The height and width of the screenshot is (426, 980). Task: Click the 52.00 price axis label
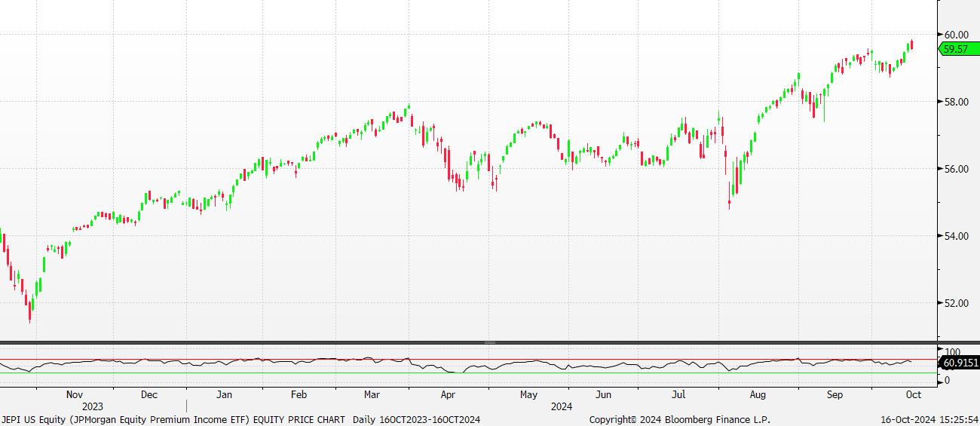(956, 303)
